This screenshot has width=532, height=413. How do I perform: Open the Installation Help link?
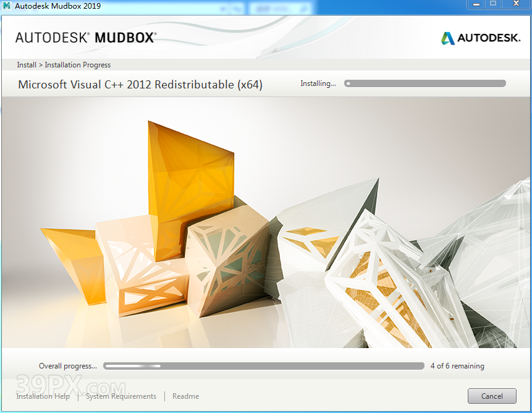tap(43, 396)
